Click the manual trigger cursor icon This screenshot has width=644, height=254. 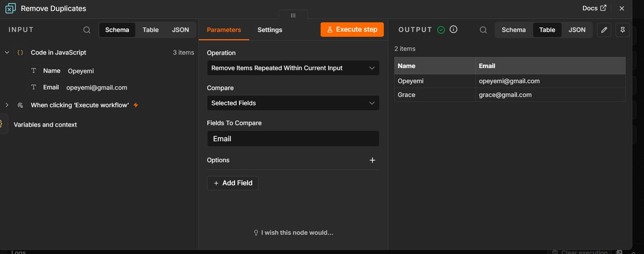[x=20, y=105]
